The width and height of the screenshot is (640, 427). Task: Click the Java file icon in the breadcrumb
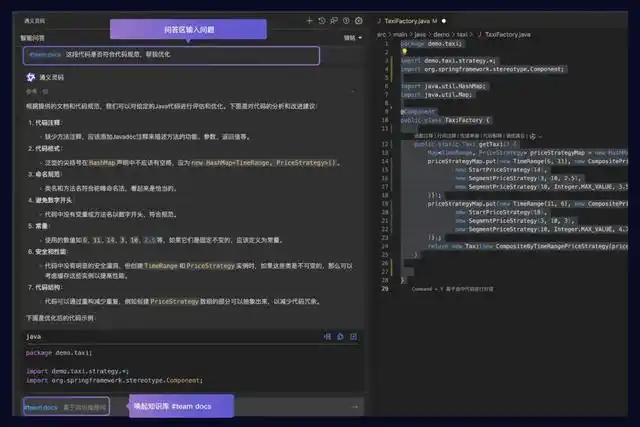click(x=480, y=35)
